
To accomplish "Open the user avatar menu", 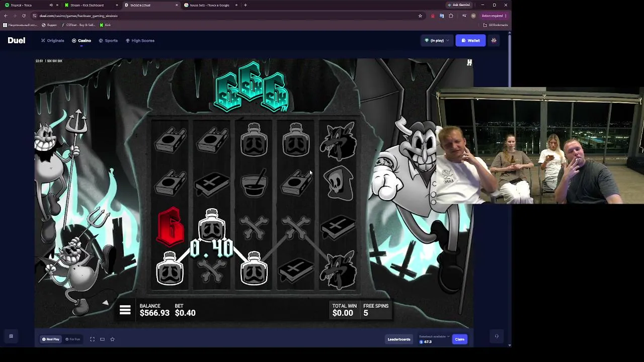I will pos(494,40).
